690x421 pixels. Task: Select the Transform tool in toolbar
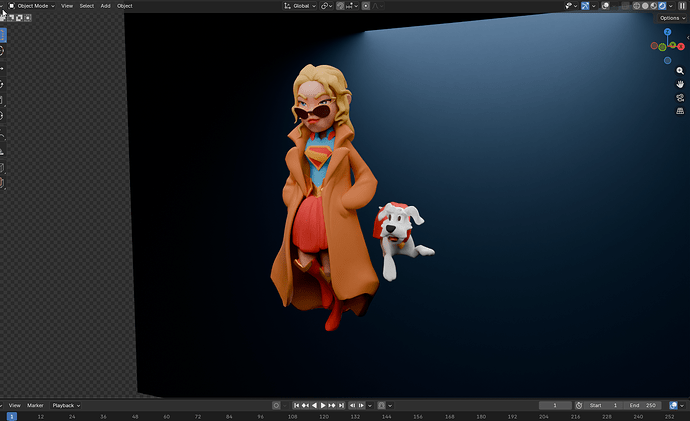tap(2, 116)
